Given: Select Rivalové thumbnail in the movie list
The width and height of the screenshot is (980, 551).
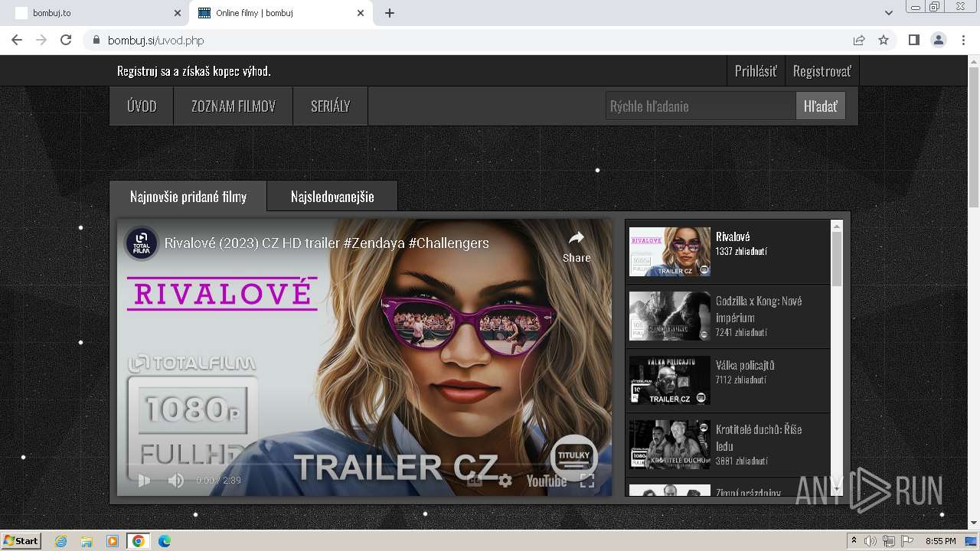Looking at the screenshot, I should (x=670, y=252).
